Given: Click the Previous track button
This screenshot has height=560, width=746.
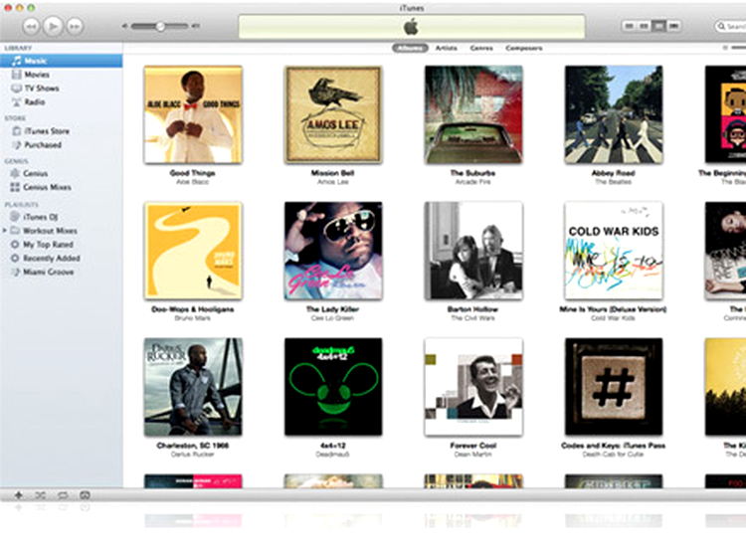Looking at the screenshot, I should tap(31, 26).
